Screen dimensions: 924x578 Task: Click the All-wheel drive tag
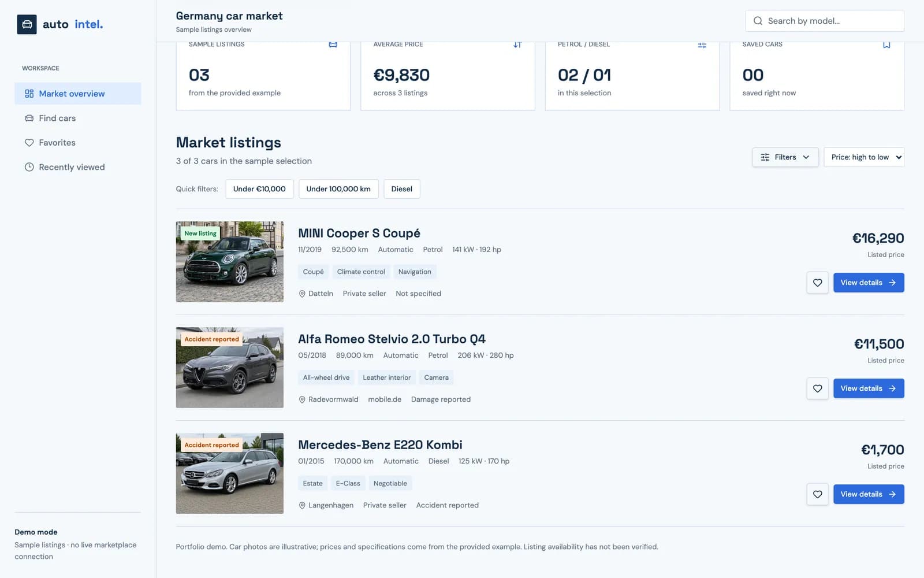326,377
